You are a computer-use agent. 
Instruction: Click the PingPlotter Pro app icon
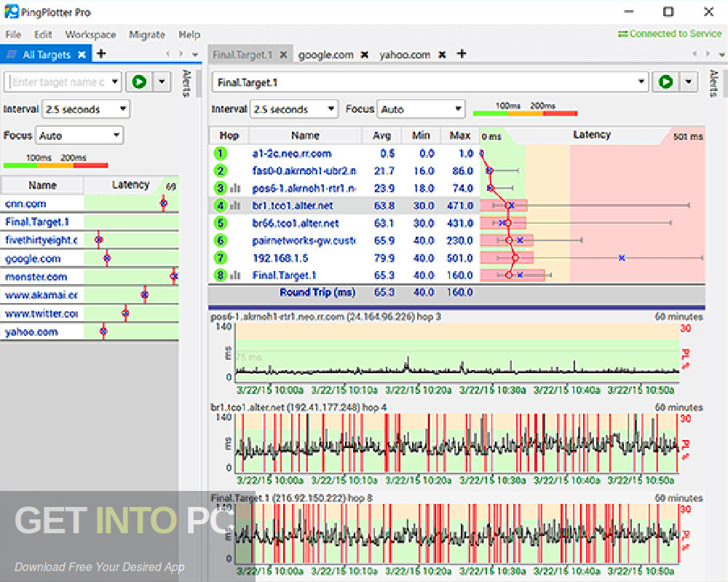point(11,12)
